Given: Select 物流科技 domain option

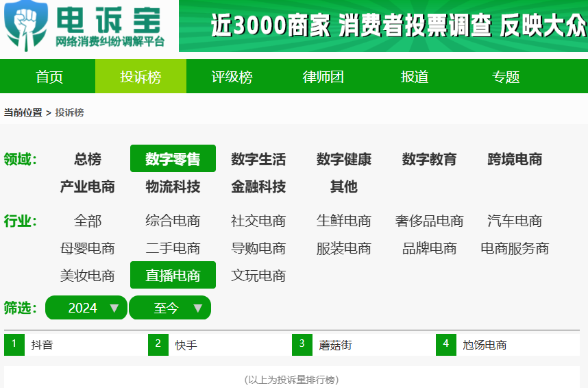Looking at the screenshot, I should tap(173, 186).
